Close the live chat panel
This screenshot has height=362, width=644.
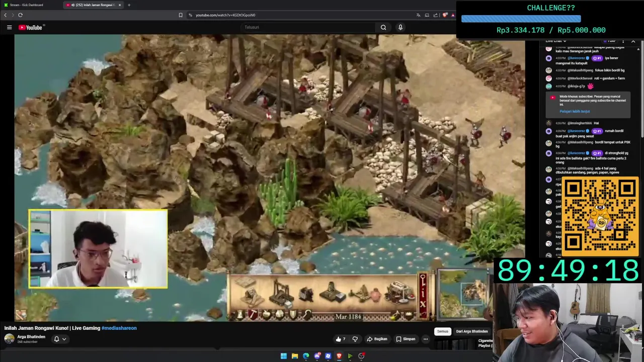click(633, 41)
